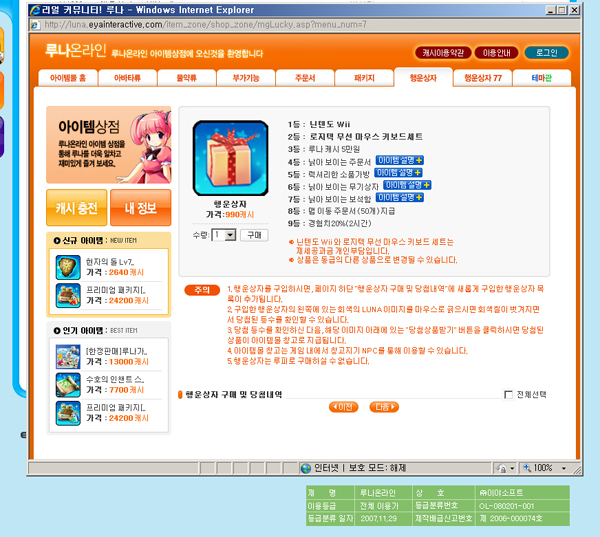Click the lucky box gift image
Screen dimensions: 600x537
pos(230,158)
